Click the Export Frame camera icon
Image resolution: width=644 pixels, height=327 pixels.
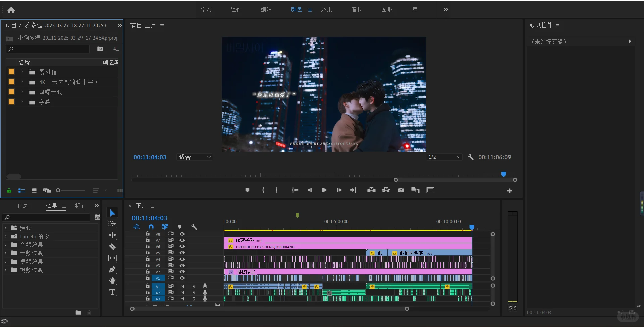pos(401,190)
